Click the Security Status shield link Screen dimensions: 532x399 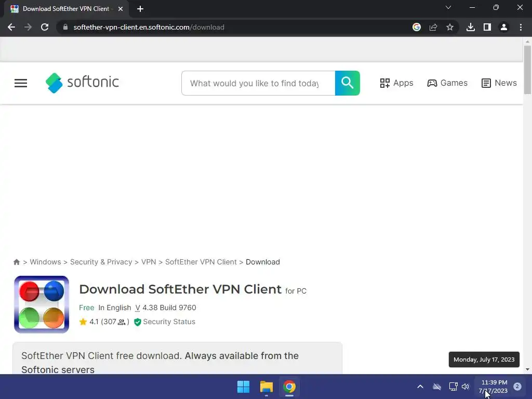(165, 322)
